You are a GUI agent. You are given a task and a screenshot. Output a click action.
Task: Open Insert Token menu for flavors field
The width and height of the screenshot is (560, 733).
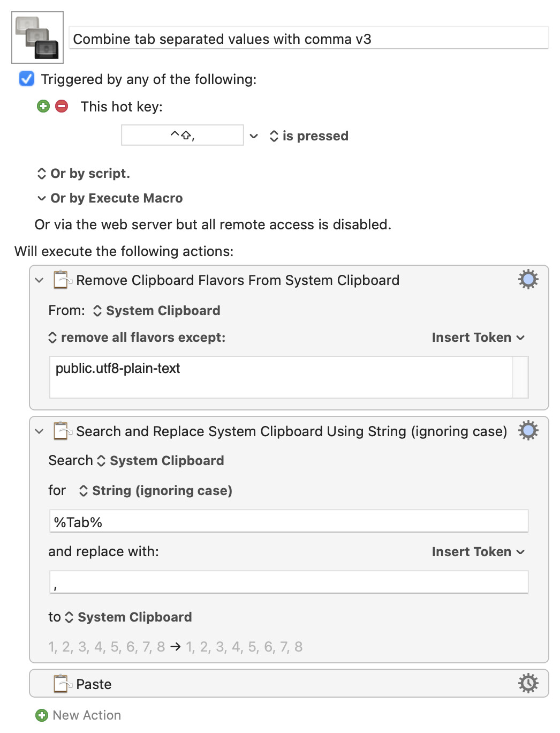point(478,338)
